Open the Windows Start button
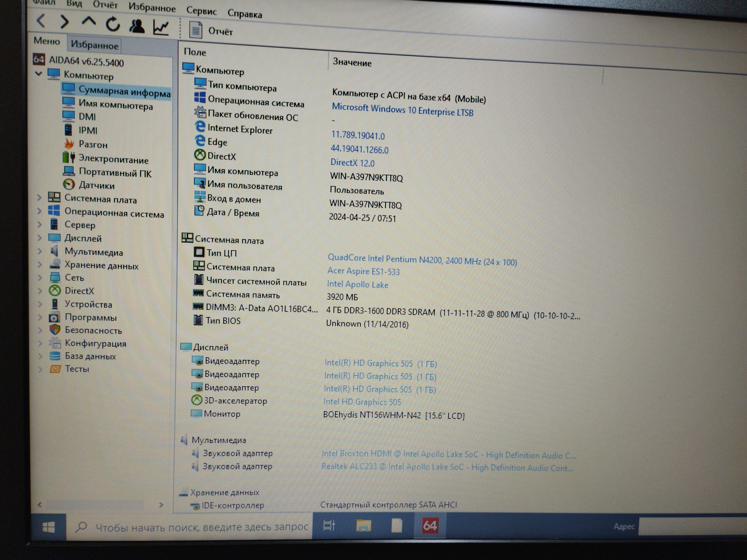 click(x=49, y=527)
